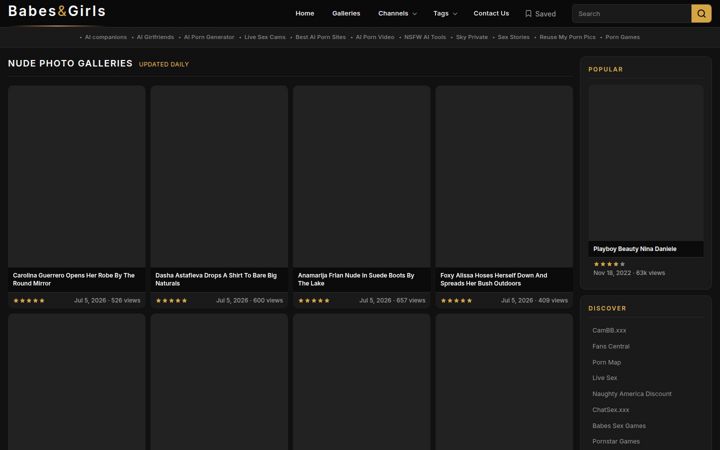Focus the Search input field
The width and height of the screenshot is (720, 450).
click(x=632, y=14)
